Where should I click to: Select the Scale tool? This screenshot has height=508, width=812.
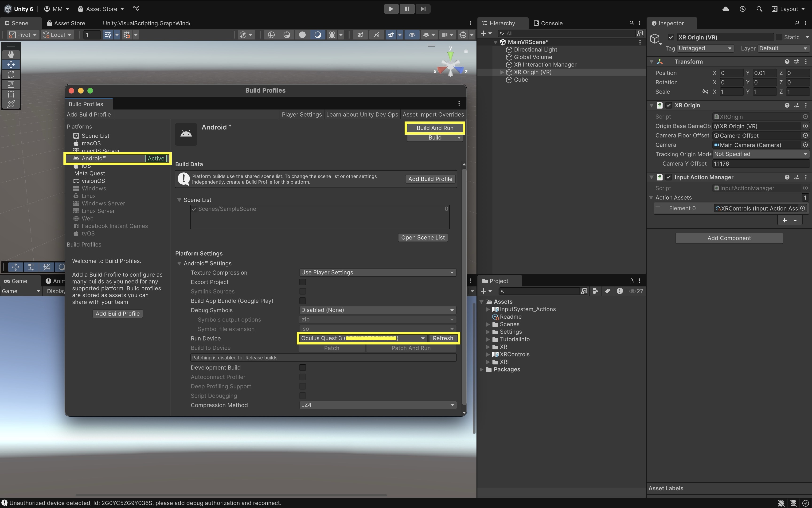(x=11, y=84)
